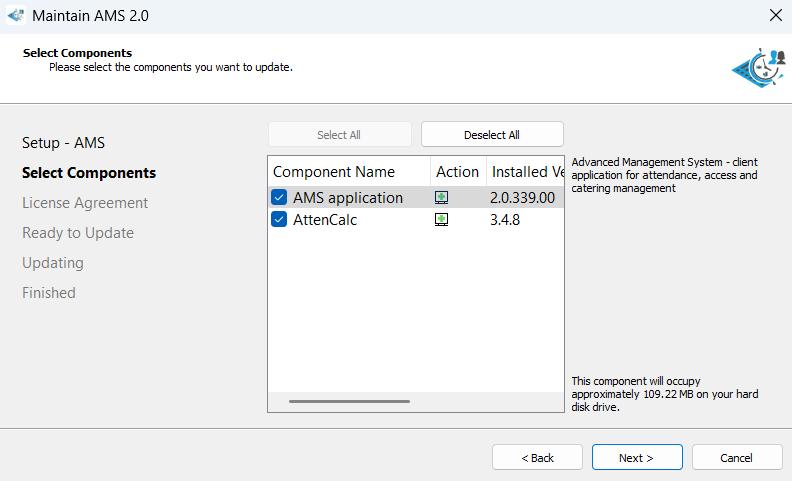Click the horizontal scrollbar in components list

349,402
